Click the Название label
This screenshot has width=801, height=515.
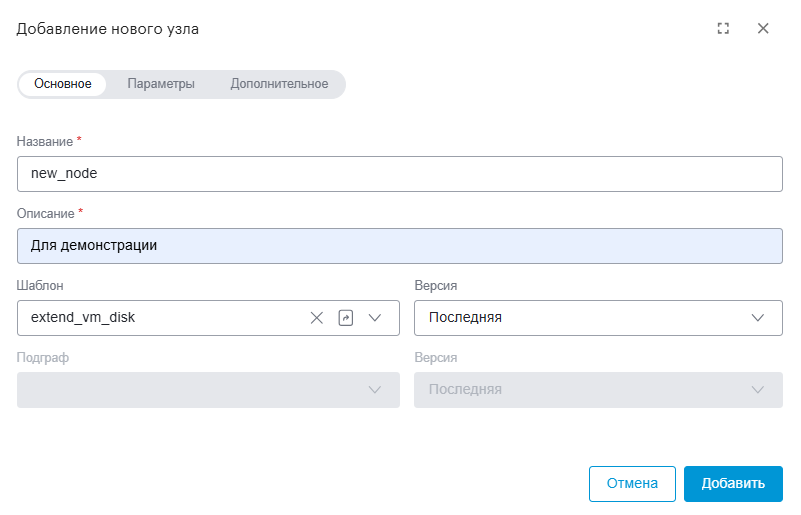coord(45,142)
